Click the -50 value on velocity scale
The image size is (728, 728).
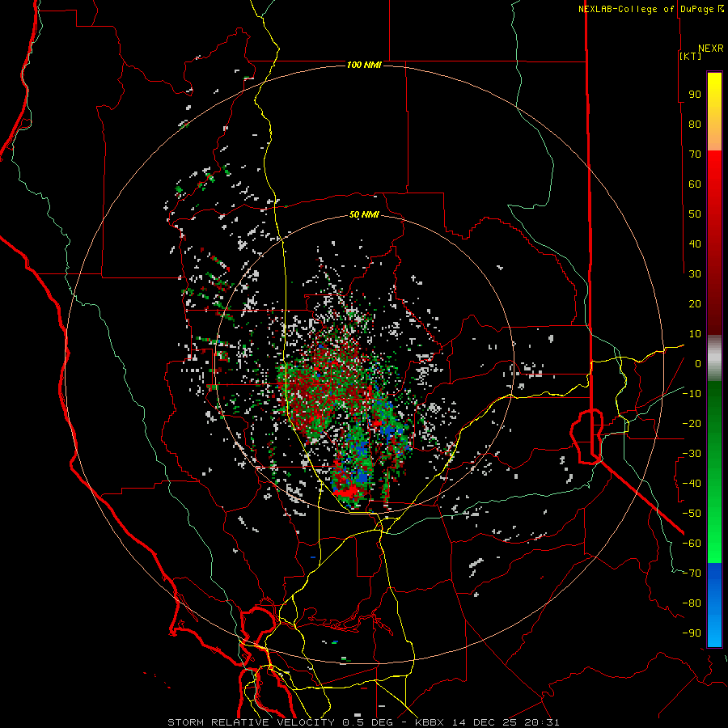click(692, 514)
